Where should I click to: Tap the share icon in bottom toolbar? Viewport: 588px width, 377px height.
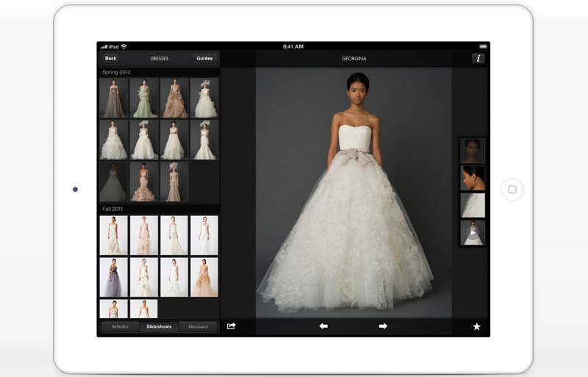tap(232, 326)
